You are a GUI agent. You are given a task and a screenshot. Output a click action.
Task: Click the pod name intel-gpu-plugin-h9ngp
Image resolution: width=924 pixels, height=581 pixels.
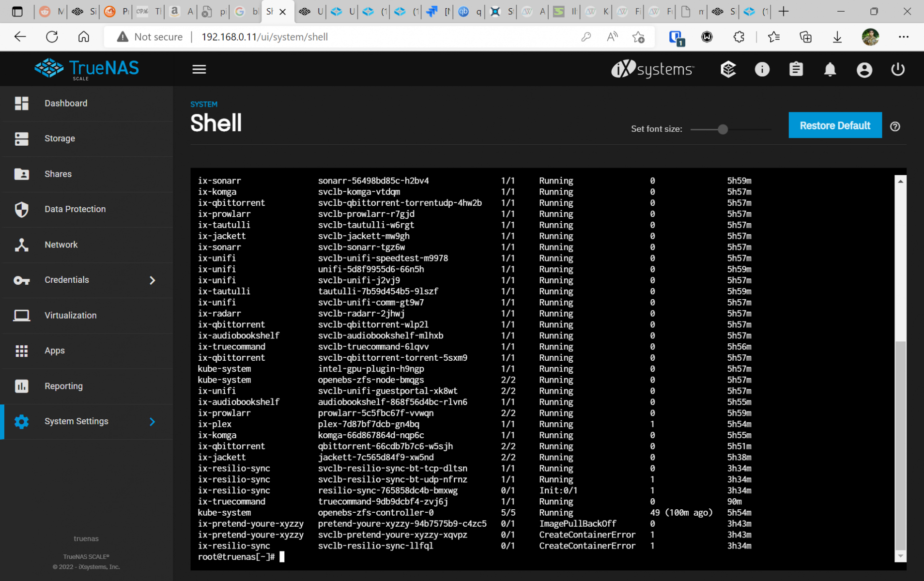[x=371, y=369]
